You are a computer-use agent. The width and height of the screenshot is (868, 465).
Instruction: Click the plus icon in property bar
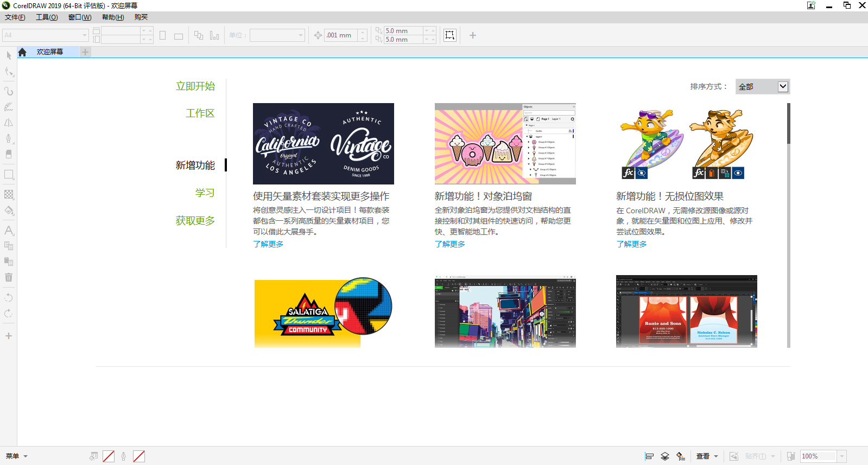473,35
